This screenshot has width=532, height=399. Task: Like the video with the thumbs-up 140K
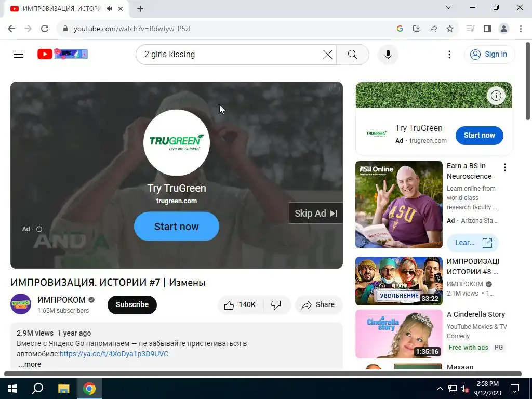240,304
